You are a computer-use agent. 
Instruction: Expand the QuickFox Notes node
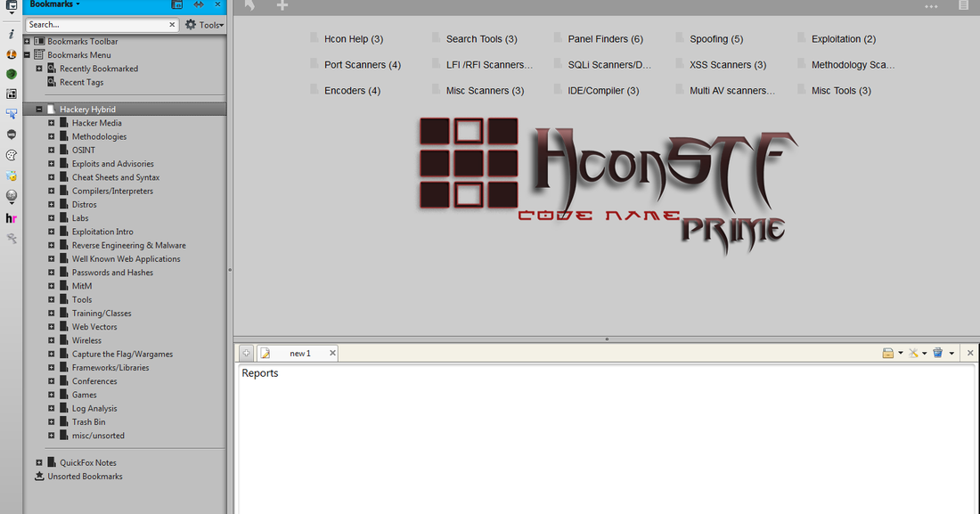(38, 462)
